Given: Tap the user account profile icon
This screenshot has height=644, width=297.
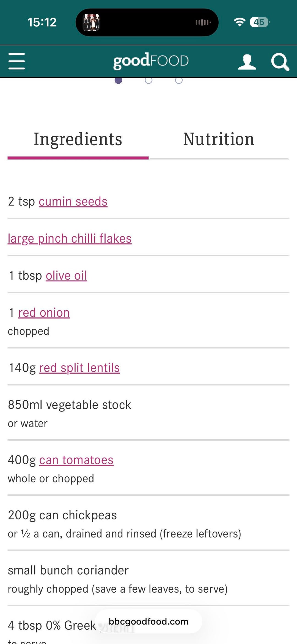Looking at the screenshot, I should pyautogui.click(x=247, y=62).
